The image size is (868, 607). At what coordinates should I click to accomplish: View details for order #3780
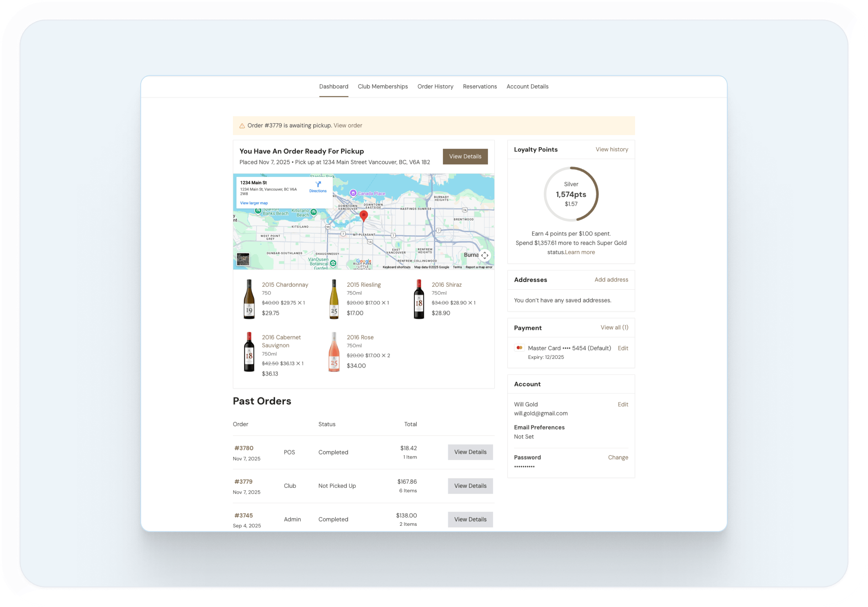[x=470, y=452]
